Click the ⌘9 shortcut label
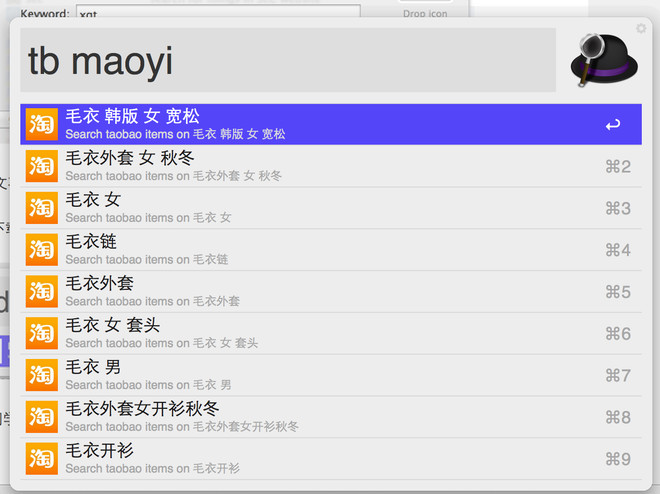This screenshot has width=660, height=494. [x=618, y=459]
